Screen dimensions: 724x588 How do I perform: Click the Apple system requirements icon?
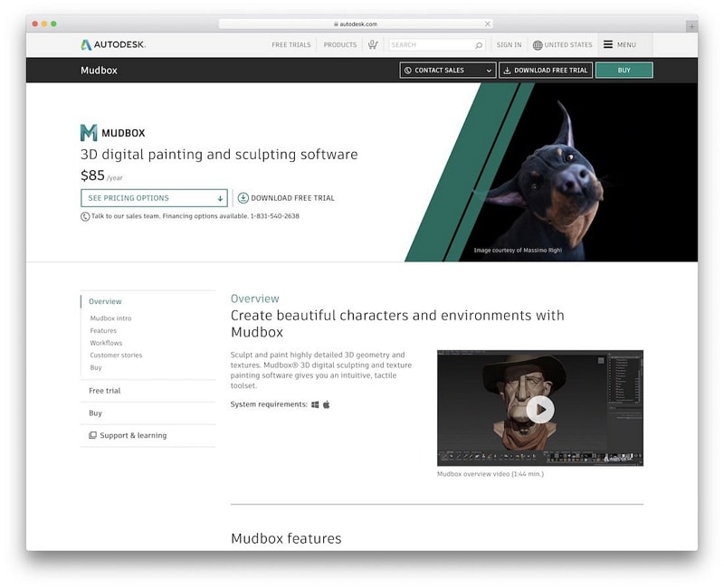pyautogui.click(x=327, y=404)
